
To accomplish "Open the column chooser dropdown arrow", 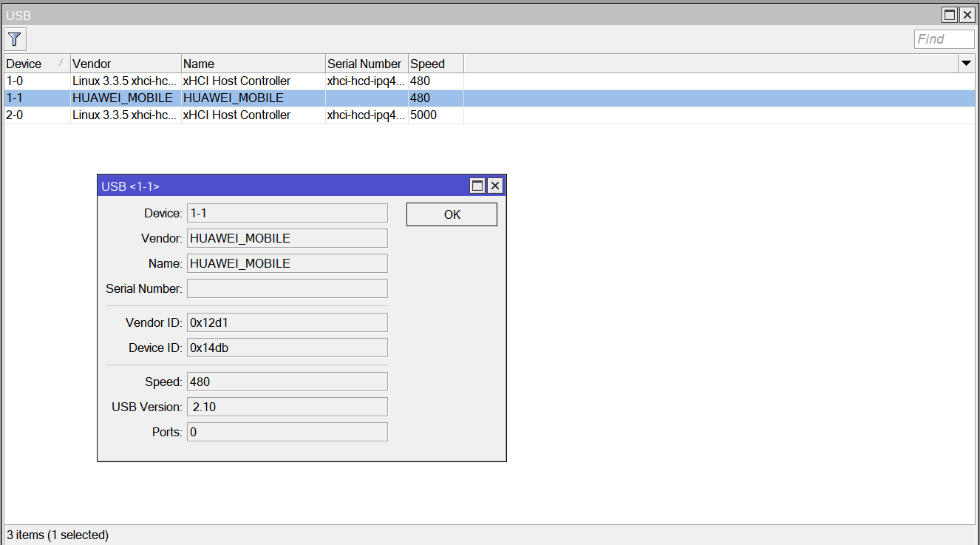I will 966,64.
